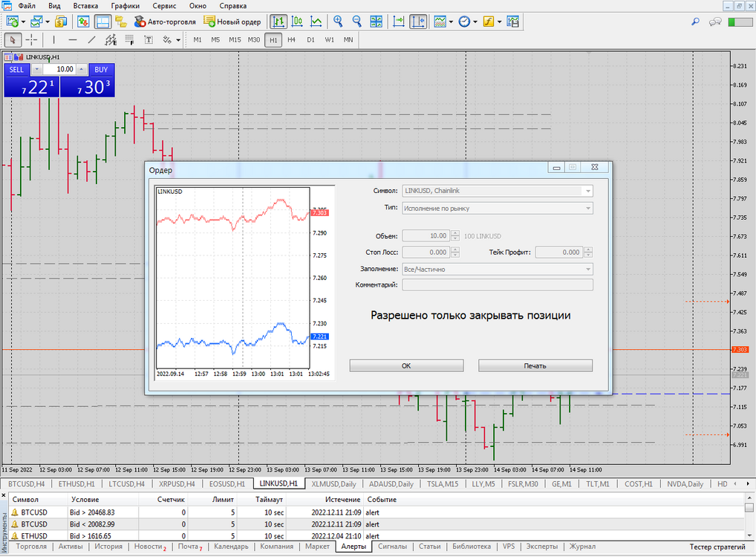Viewport: 756px width, 557px height.
Task: Increase the Объем volume stepper
Action: 455,233
